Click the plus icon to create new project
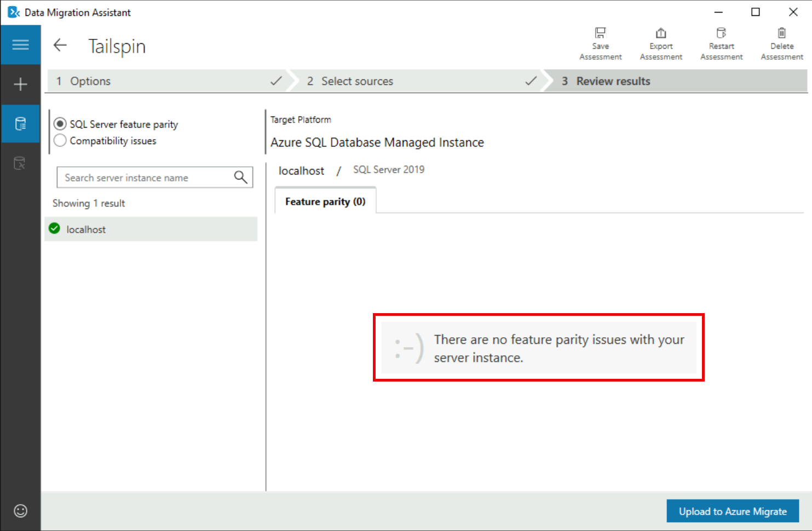This screenshot has width=812, height=531. click(x=20, y=84)
